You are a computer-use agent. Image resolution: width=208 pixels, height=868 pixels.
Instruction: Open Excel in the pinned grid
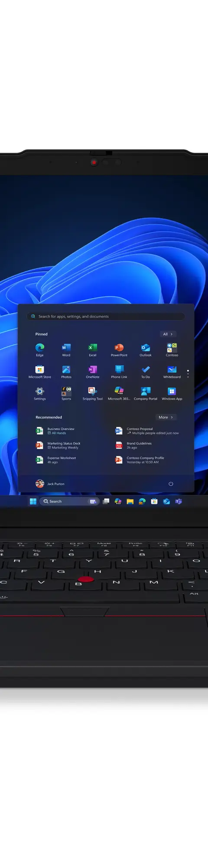coord(92,349)
